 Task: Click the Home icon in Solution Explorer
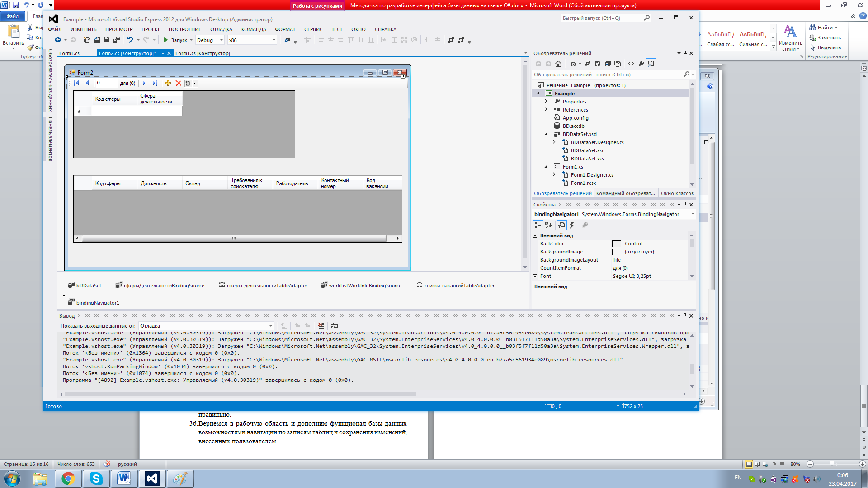558,64
